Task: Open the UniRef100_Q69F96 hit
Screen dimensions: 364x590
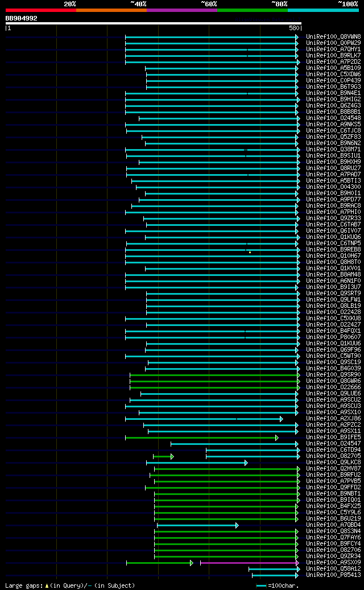Action: click(333, 350)
